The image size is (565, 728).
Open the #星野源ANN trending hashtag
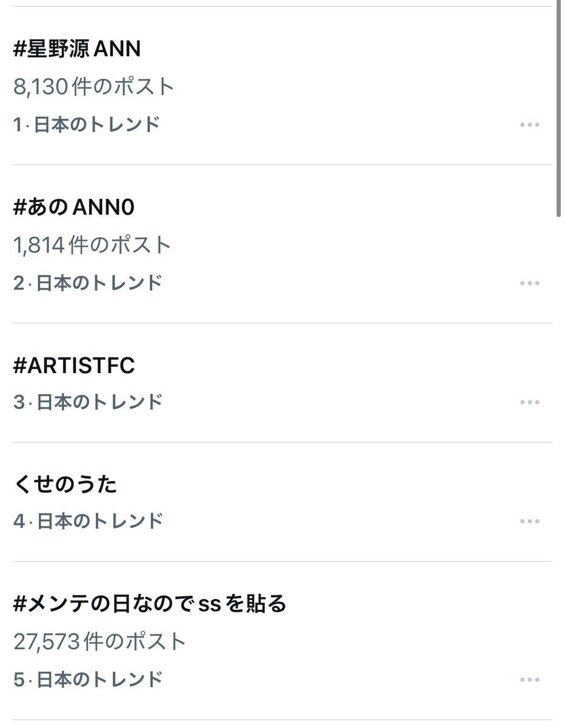click(x=77, y=49)
